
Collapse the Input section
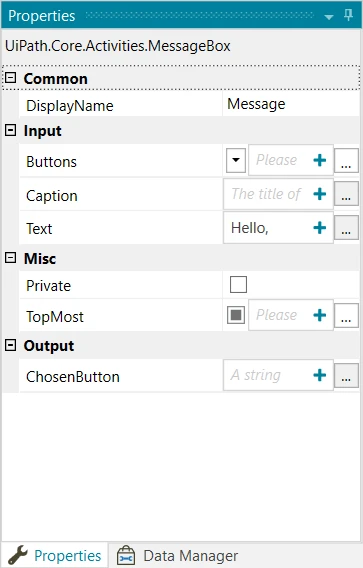(x=11, y=130)
